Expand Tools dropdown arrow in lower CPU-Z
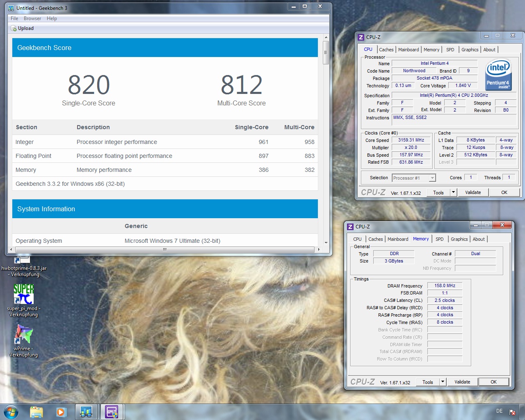 coord(443,382)
